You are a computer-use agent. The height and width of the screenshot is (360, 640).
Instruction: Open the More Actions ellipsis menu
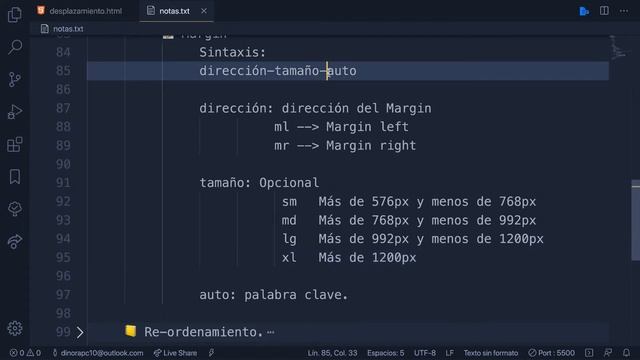coord(624,11)
